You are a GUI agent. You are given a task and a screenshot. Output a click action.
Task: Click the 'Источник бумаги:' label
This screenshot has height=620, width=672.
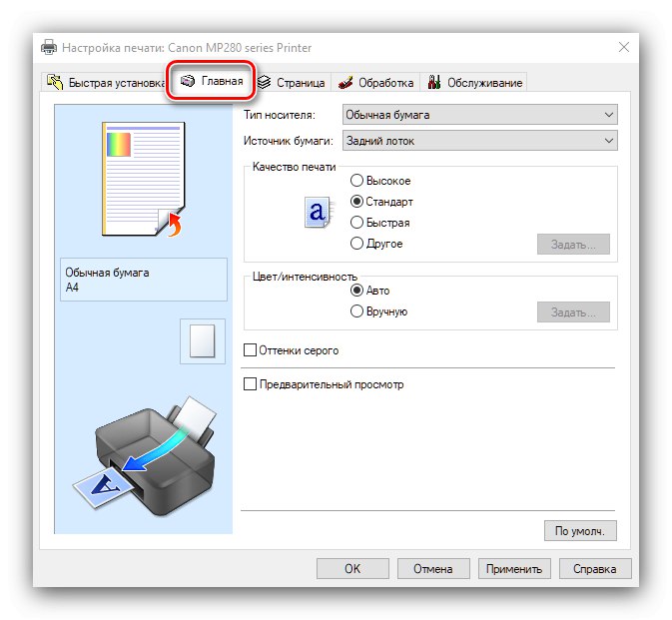[x=289, y=141]
